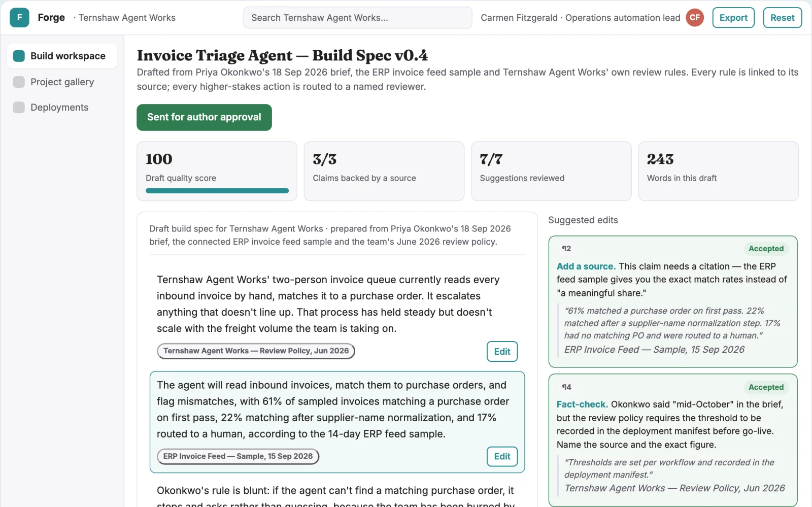
Task: Click Sent for author approval button
Action: pos(204,117)
